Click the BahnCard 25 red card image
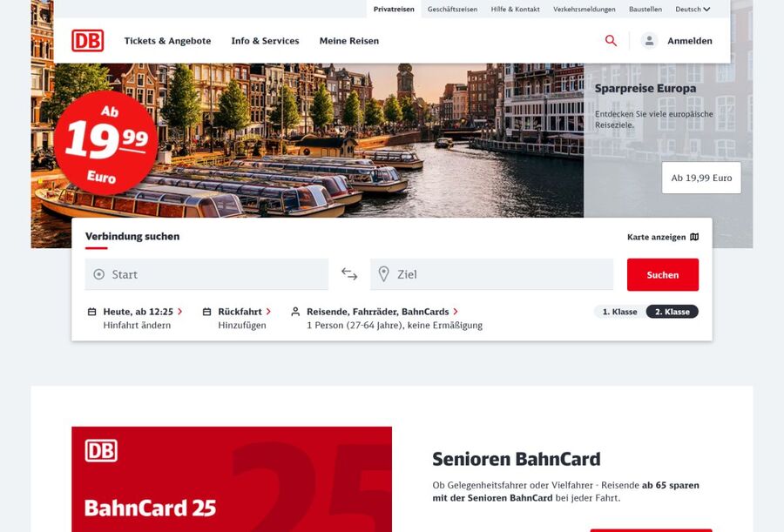Viewport: 784px width, 532px height. (x=232, y=479)
